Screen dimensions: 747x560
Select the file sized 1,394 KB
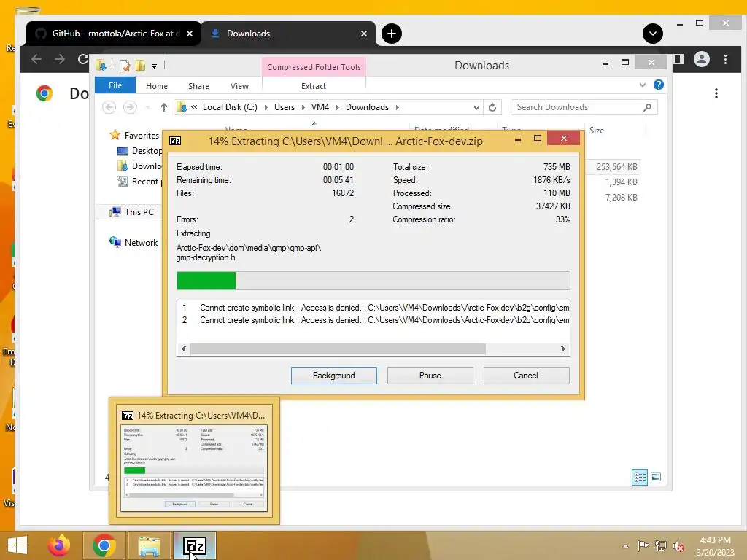(x=622, y=182)
